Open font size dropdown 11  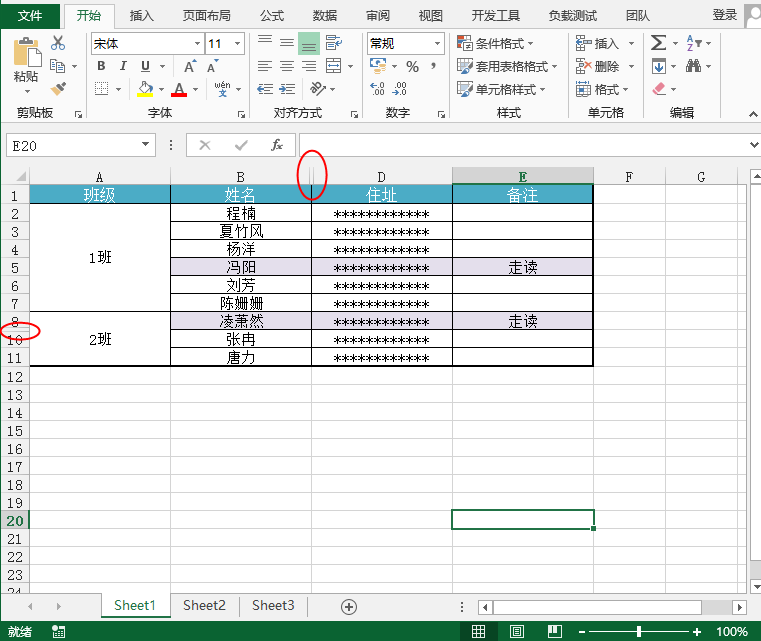click(237, 44)
